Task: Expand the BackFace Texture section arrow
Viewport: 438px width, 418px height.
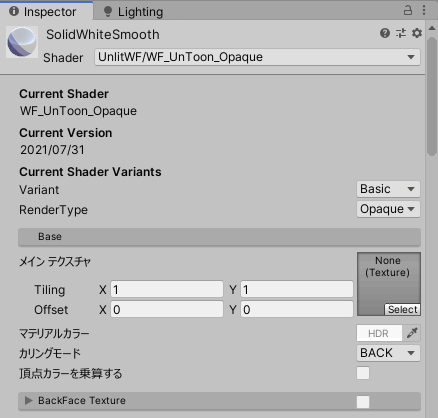Action: point(29,400)
